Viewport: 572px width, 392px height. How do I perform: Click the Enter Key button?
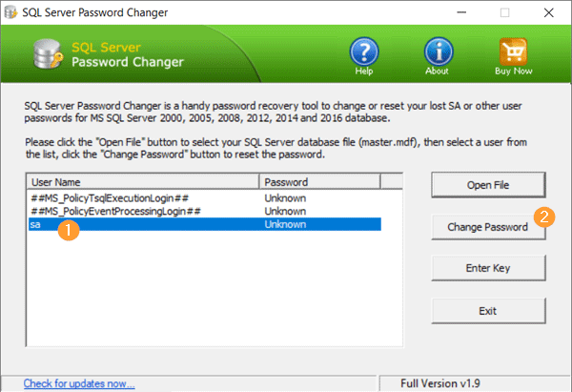[x=490, y=268]
